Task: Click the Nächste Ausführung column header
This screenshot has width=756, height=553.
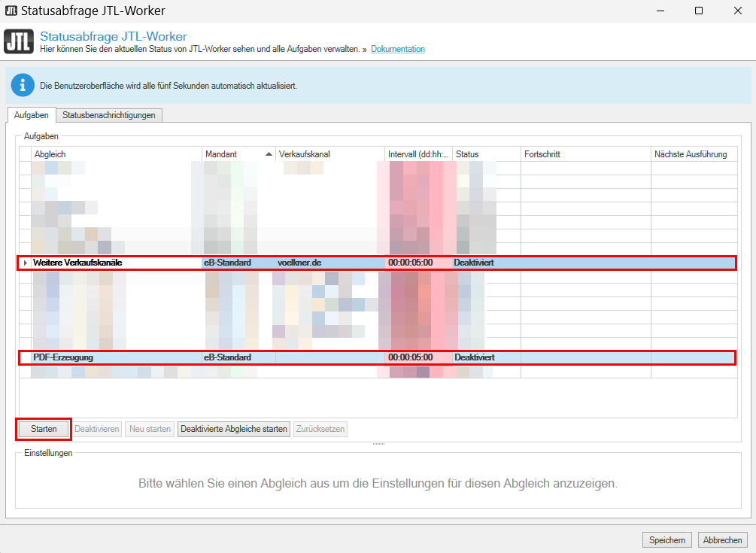Action: pyautogui.click(x=691, y=154)
